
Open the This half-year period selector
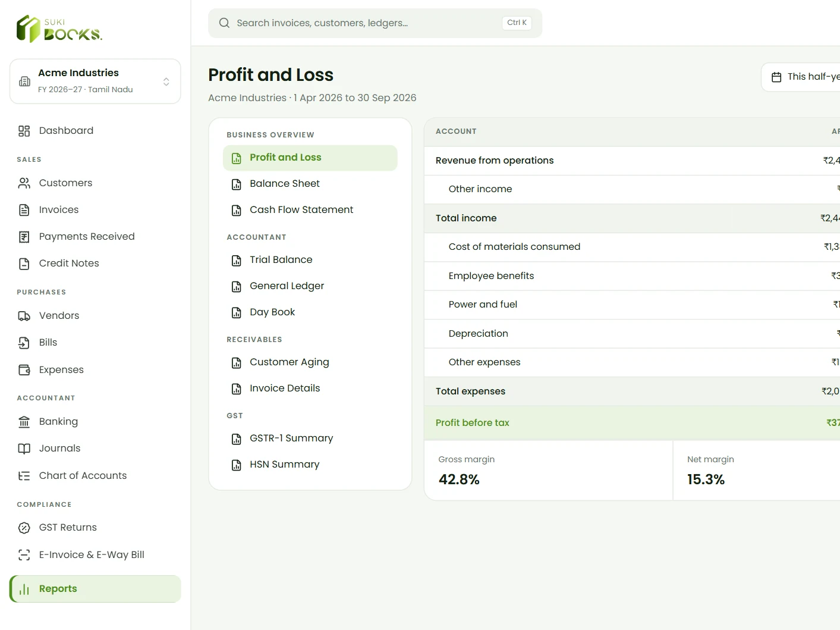(801, 77)
